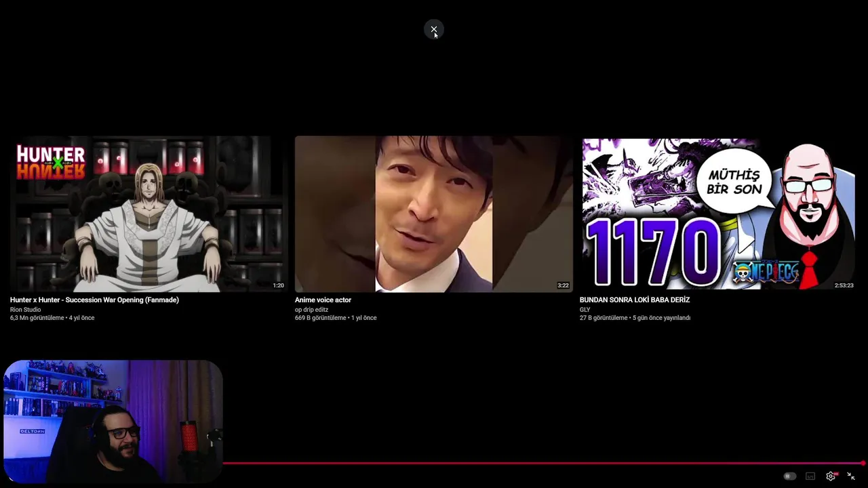This screenshot has height=488, width=868.
Task: Visit the op drip editz channel
Action: pyautogui.click(x=311, y=310)
